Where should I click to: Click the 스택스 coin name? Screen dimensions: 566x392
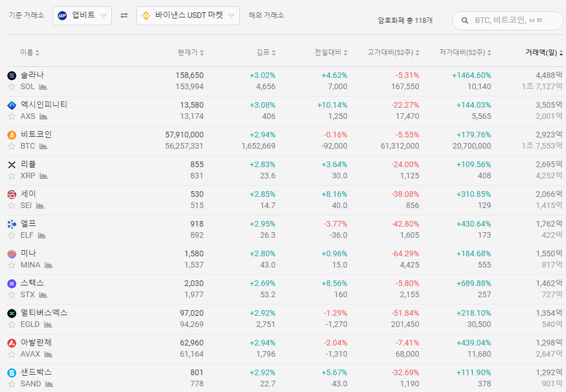coord(32,283)
